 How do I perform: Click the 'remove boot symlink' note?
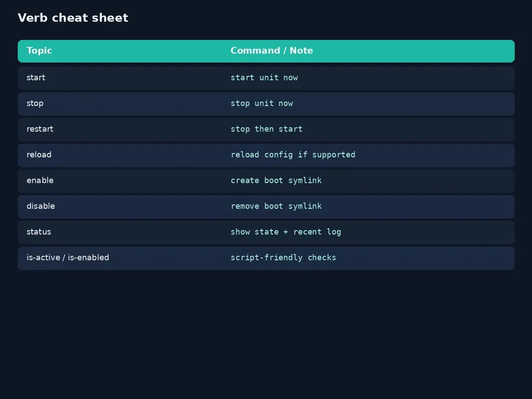pyautogui.click(x=276, y=206)
